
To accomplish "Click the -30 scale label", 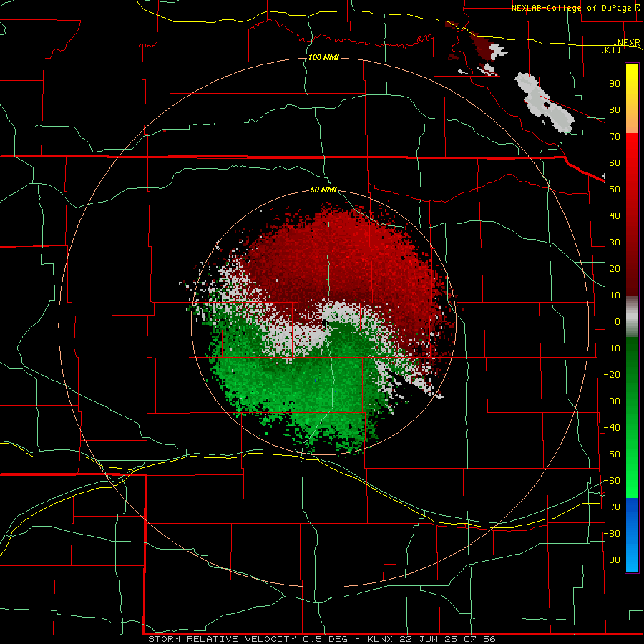I will point(612,401).
